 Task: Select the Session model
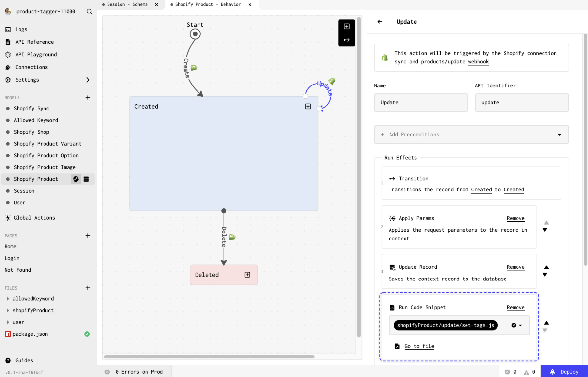24,191
